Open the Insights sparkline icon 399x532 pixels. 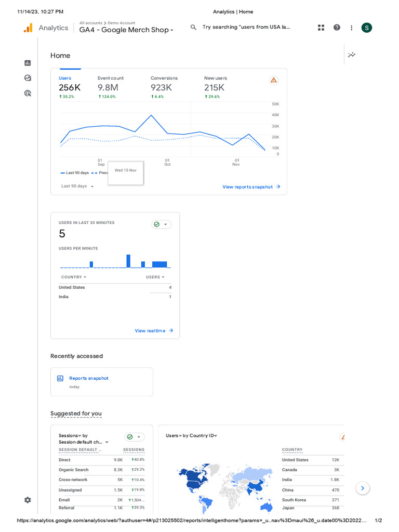point(352,55)
